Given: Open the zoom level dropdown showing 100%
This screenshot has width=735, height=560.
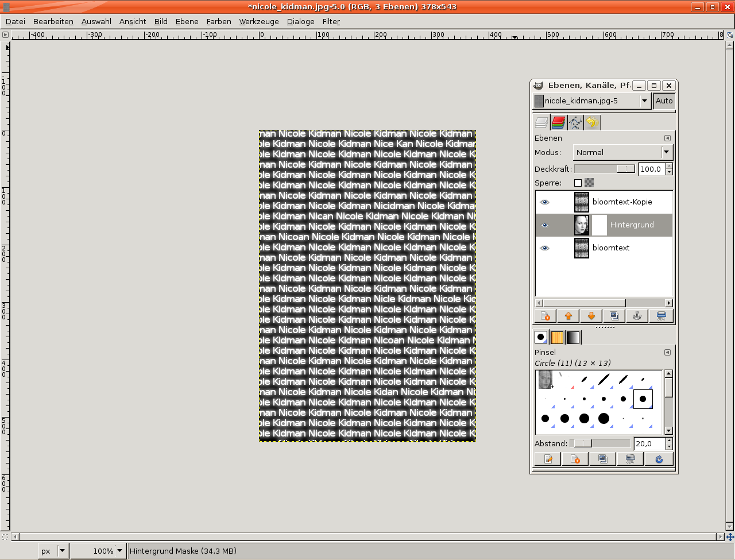Looking at the screenshot, I should [x=119, y=551].
